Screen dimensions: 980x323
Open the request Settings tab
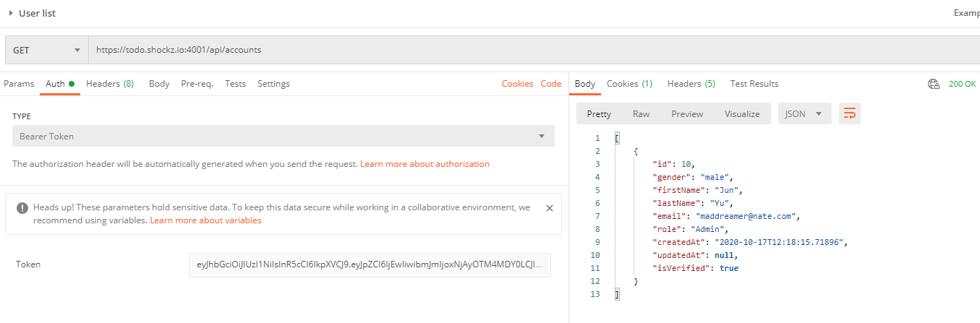[x=273, y=84]
